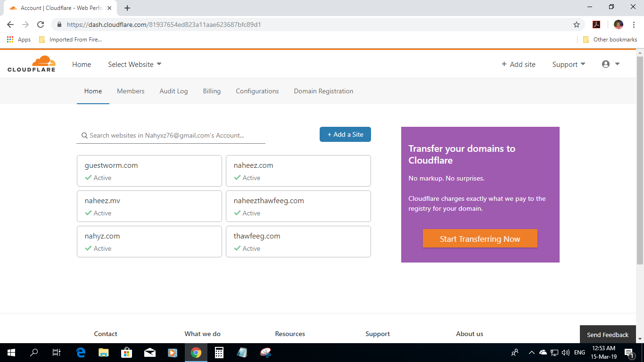Open a new browser tab with plus icon
Image resolution: width=644 pixels, height=362 pixels.
coord(127,8)
